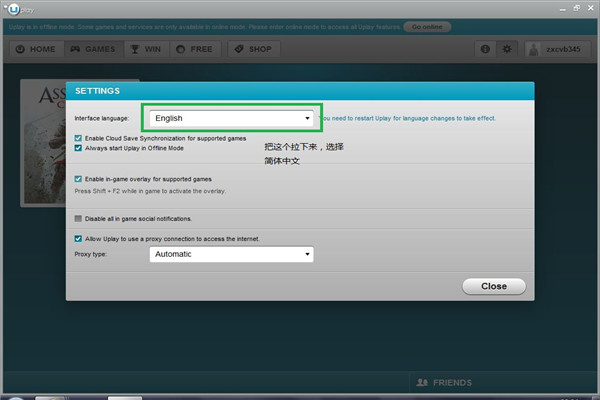The height and width of the screenshot is (400, 600).
Task: Open the WIN tab
Action: coord(147,49)
